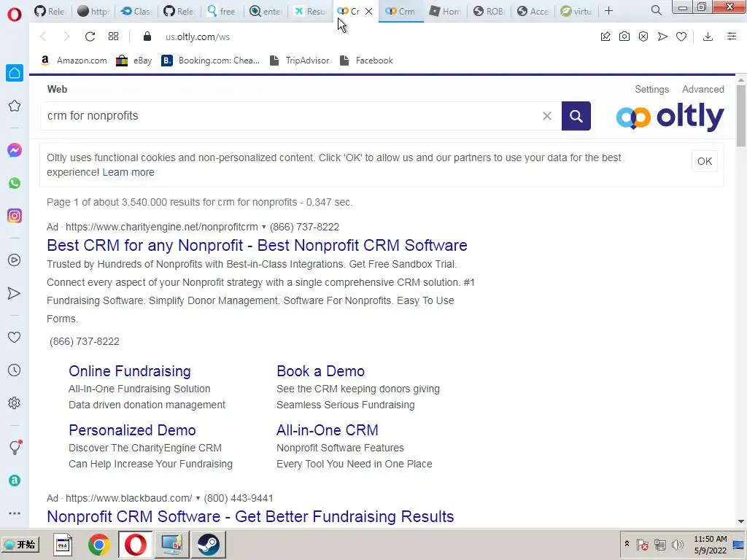The height and width of the screenshot is (560, 747).
Task: Open Instagram in sidebar
Action: (x=15, y=216)
